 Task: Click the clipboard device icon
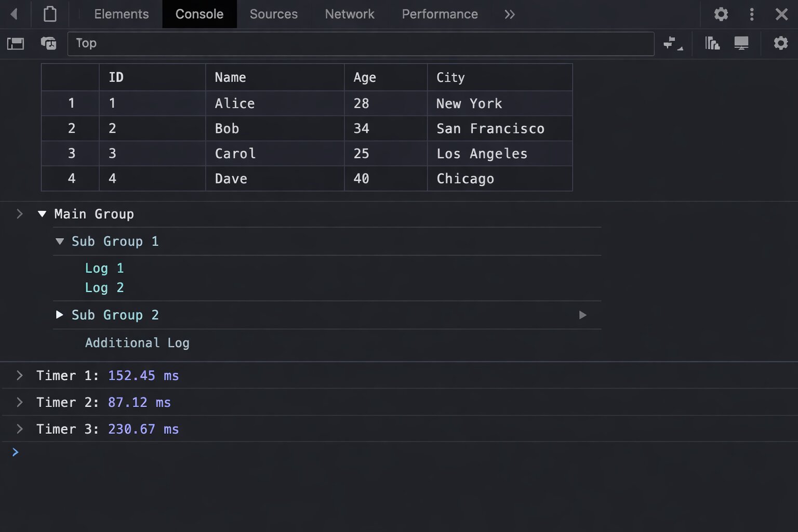coord(50,14)
